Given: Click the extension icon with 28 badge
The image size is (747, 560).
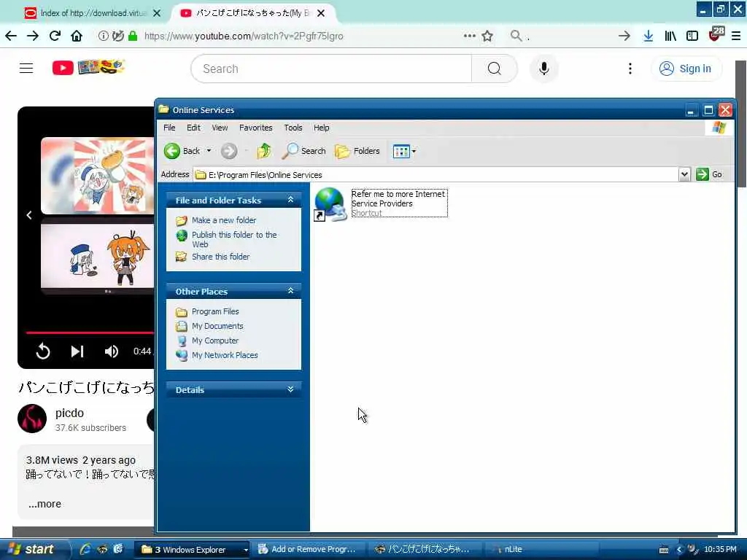Looking at the screenshot, I should (716, 34).
